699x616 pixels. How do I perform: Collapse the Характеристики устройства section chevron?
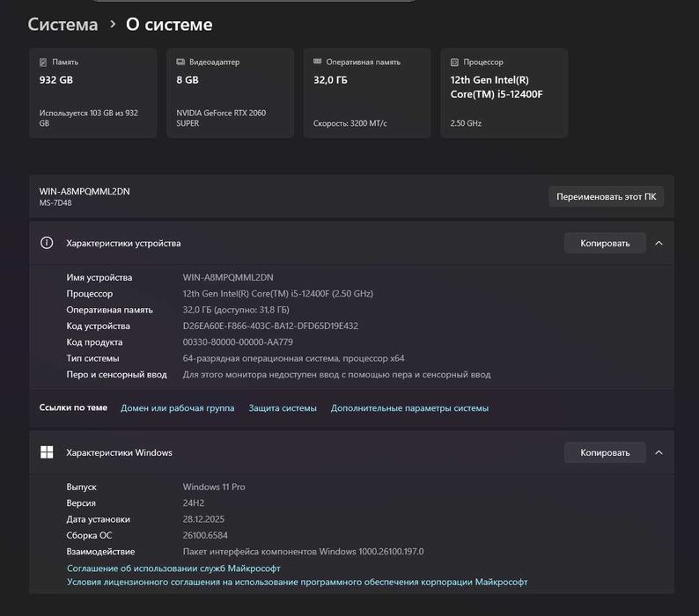pos(659,243)
